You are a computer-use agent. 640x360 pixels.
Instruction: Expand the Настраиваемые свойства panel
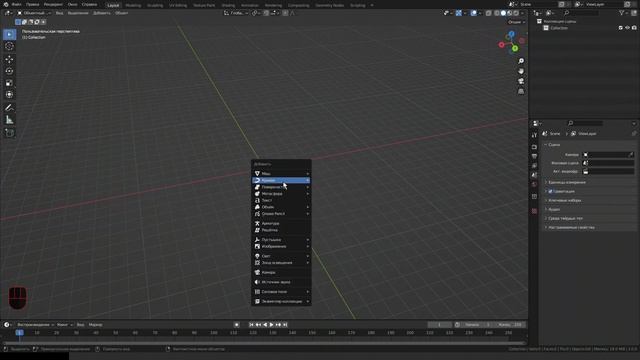click(571, 227)
